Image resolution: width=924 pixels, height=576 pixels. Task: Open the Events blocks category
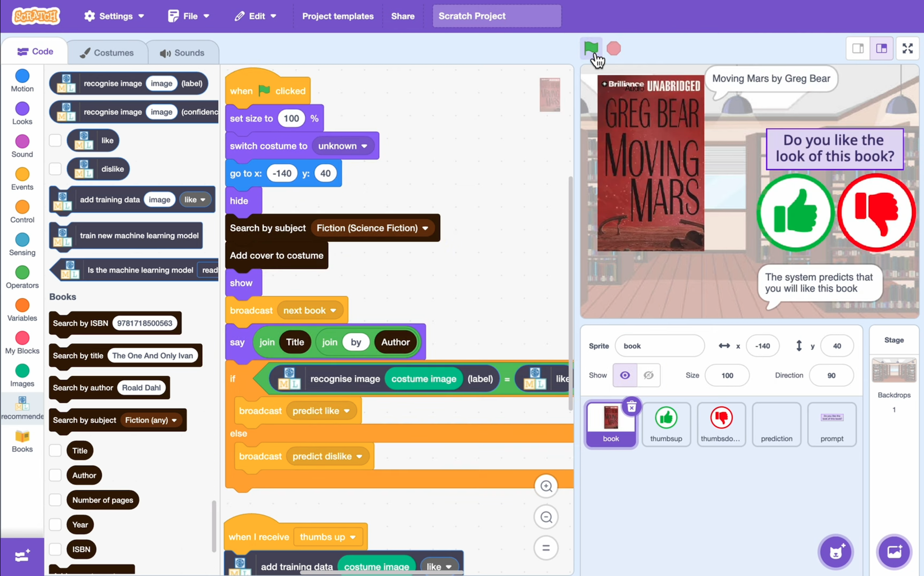22,179
